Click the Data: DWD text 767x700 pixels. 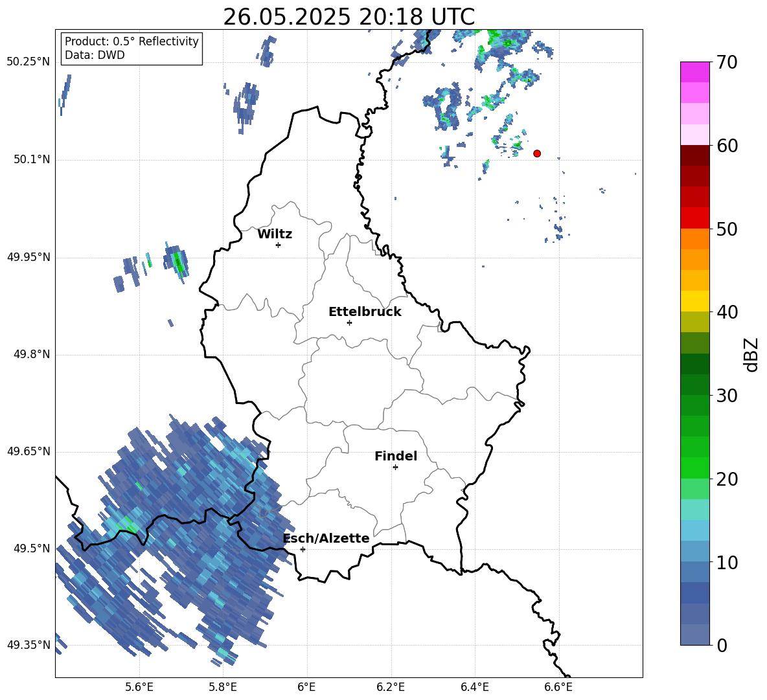click(95, 55)
